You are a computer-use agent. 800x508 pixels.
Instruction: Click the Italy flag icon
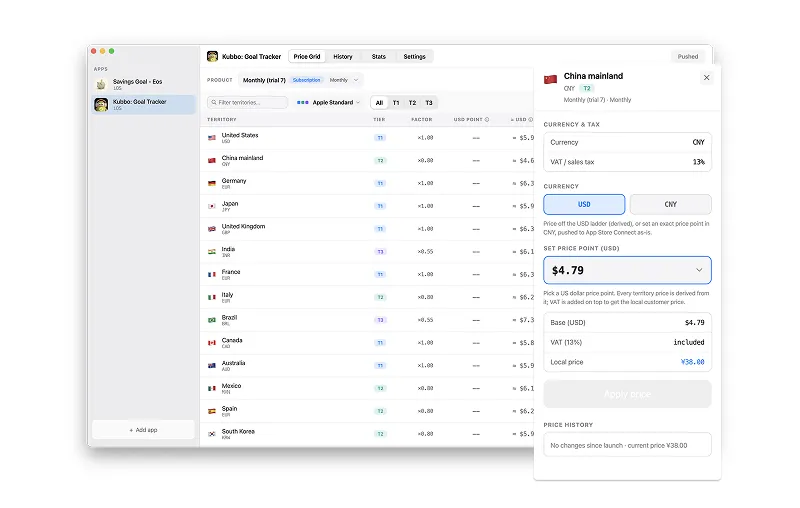tap(212, 297)
